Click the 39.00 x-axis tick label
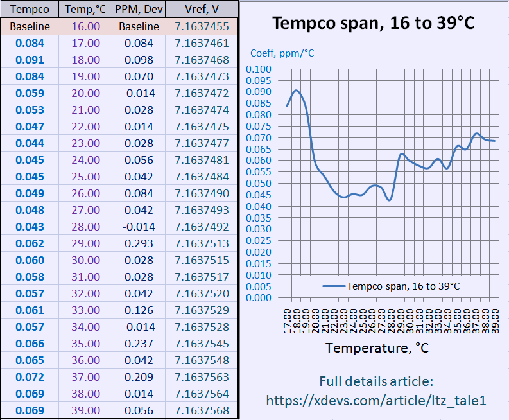509x420 pixels. click(495, 321)
